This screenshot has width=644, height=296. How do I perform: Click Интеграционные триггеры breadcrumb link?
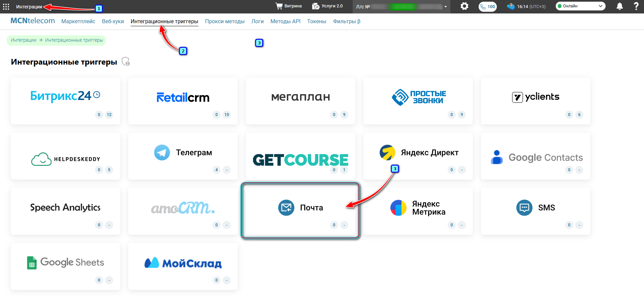click(74, 40)
